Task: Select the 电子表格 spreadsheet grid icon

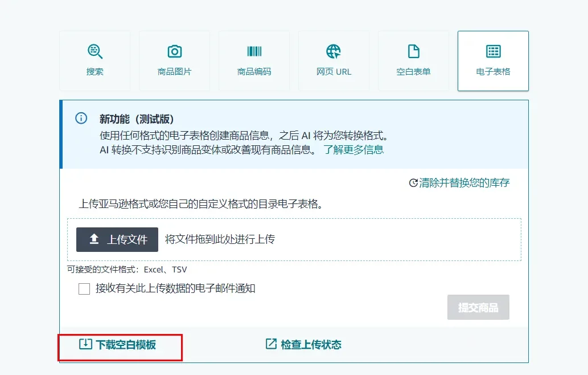Action: point(493,51)
